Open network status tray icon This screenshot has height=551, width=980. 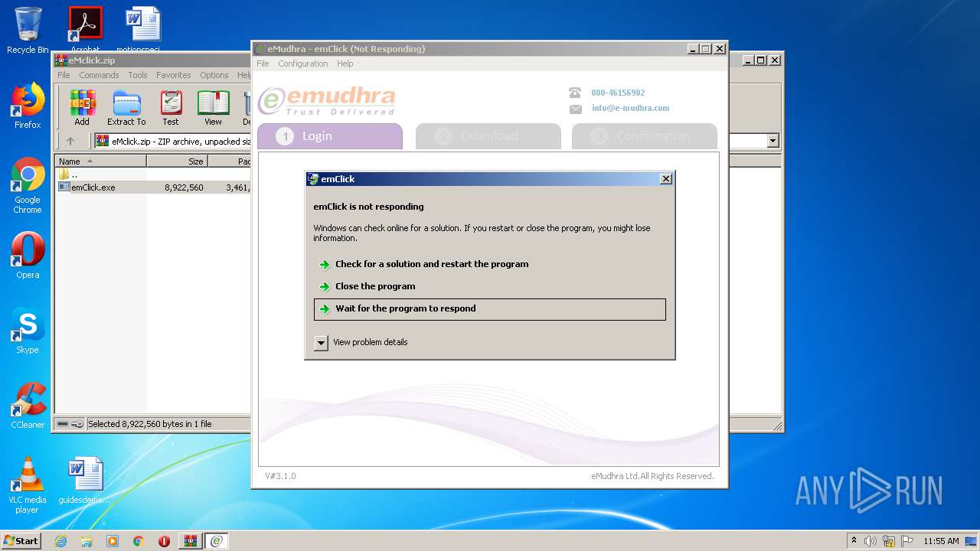(889, 541)
